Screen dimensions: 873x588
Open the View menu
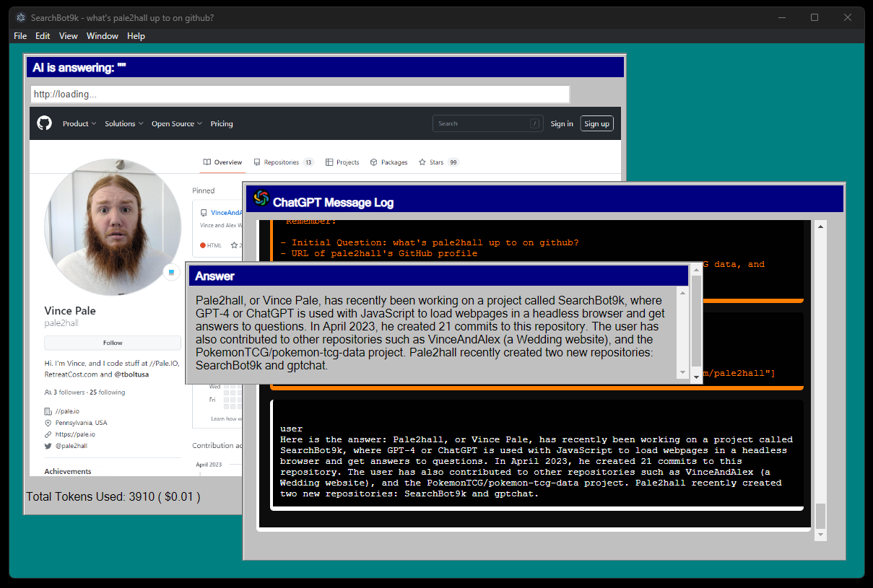click(x=69, y=36)
